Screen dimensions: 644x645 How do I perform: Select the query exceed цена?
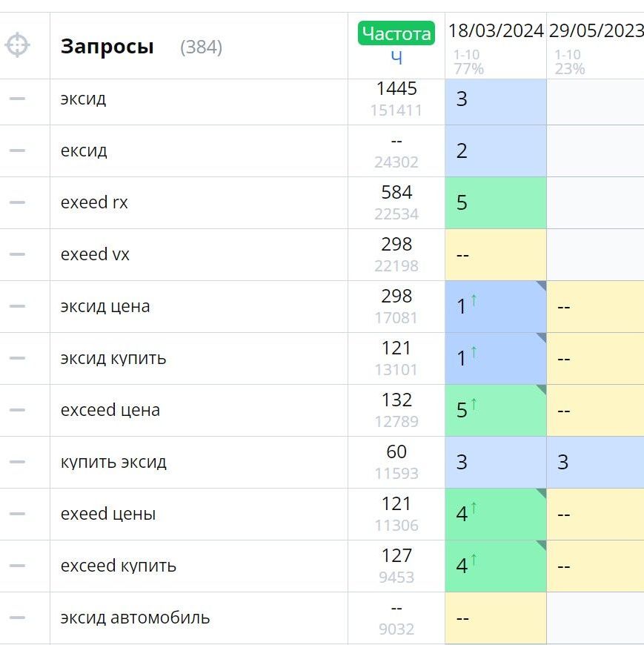(x=110, y=410)
